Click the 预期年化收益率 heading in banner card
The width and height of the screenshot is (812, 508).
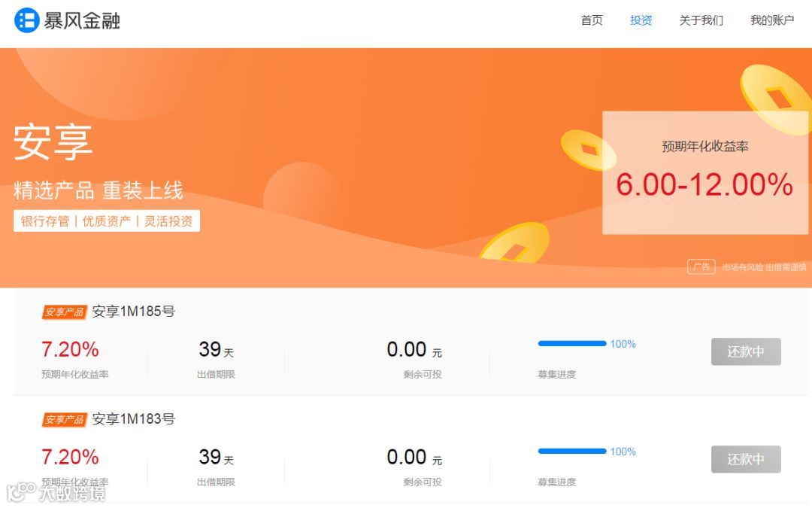tap(704, 147)
